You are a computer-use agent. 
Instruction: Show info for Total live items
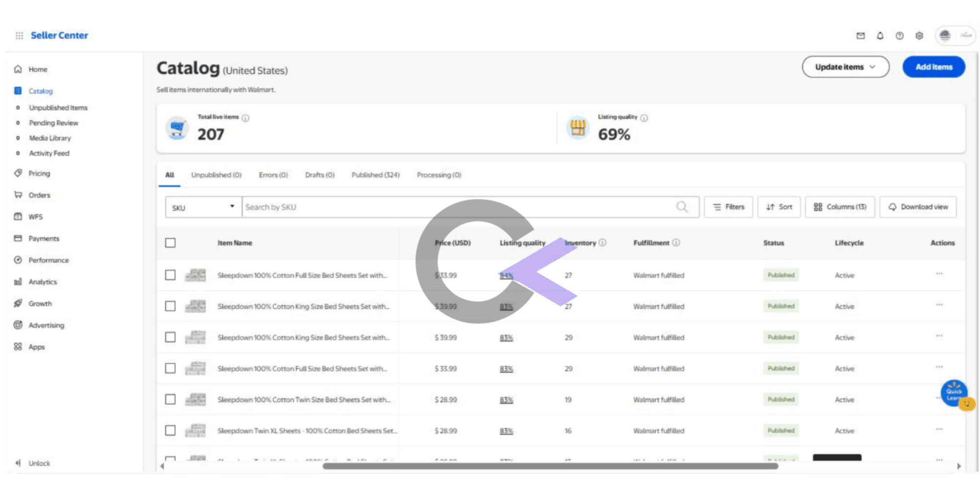pyautogui.click(x=245, y=118)
